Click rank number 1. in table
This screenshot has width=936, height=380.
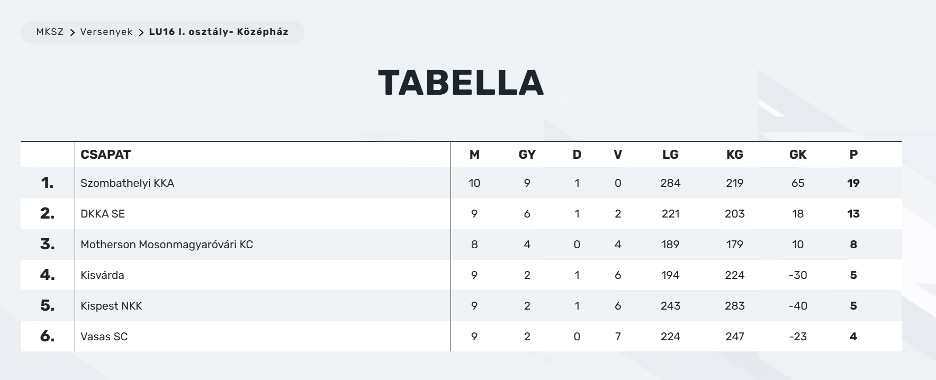pos(47,183)
